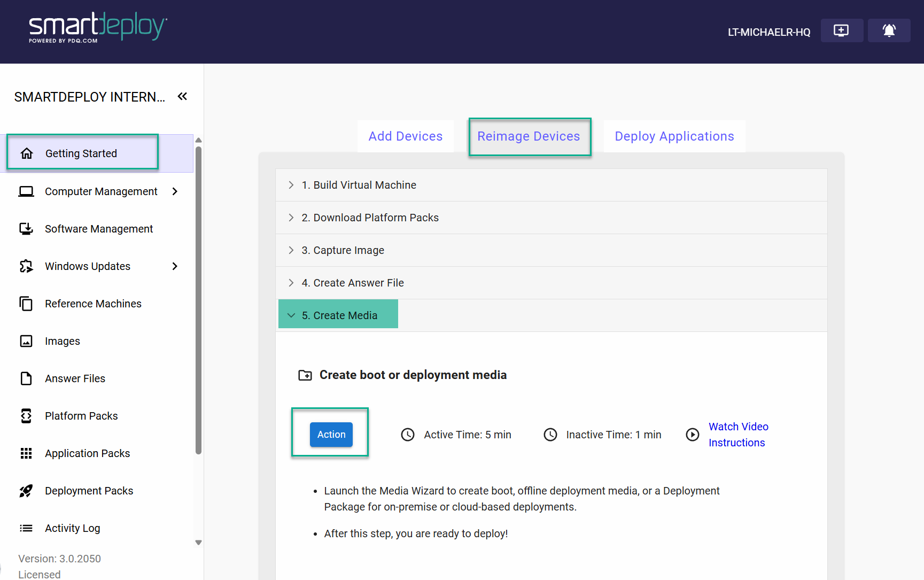Open Software Management from the sidebar
The width and height of the screenshot is (924, 580).
tap(98, 229)
